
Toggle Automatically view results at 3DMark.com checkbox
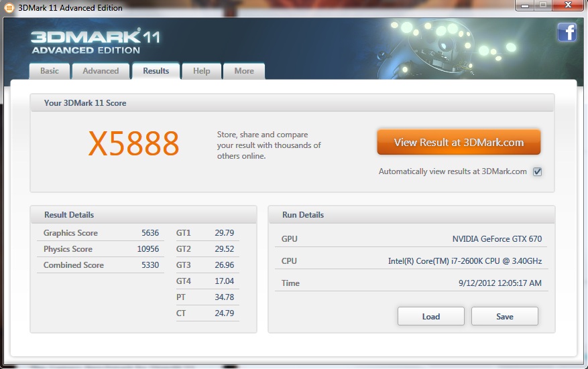537,171
